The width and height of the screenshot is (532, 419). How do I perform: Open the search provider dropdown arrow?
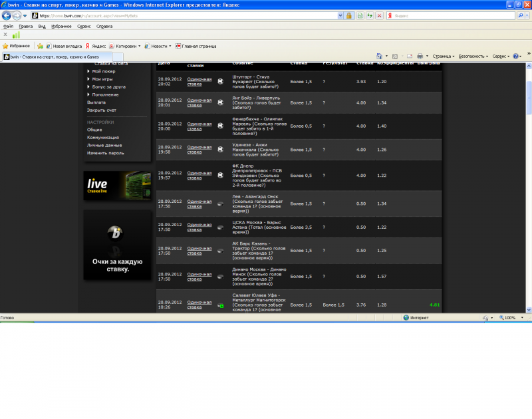(527, 15)
